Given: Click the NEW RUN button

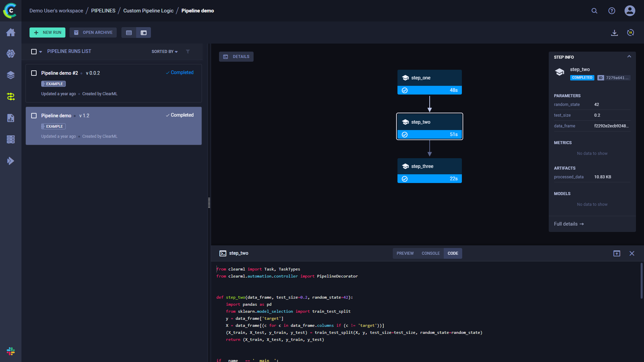Looking at the screenshot, I should [x=47, y=33].
